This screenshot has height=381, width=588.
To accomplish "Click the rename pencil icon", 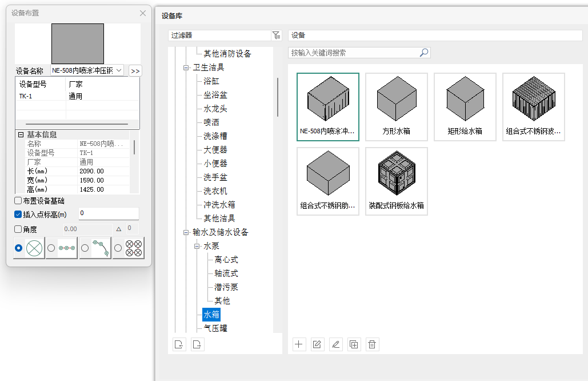I will click(335, 344).
